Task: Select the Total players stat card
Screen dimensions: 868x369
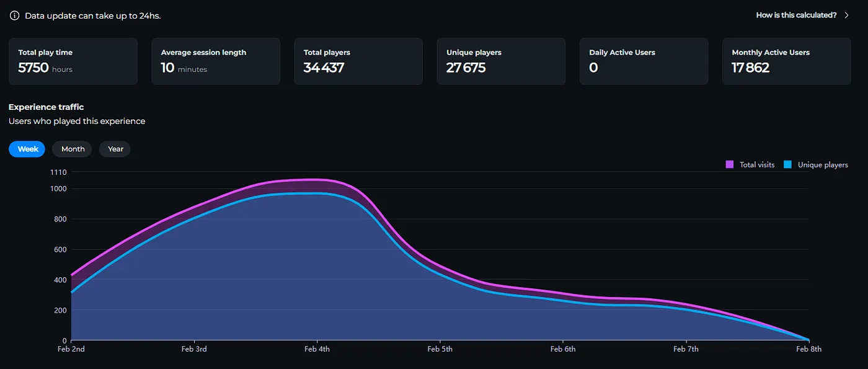Action: pos(358,61)
